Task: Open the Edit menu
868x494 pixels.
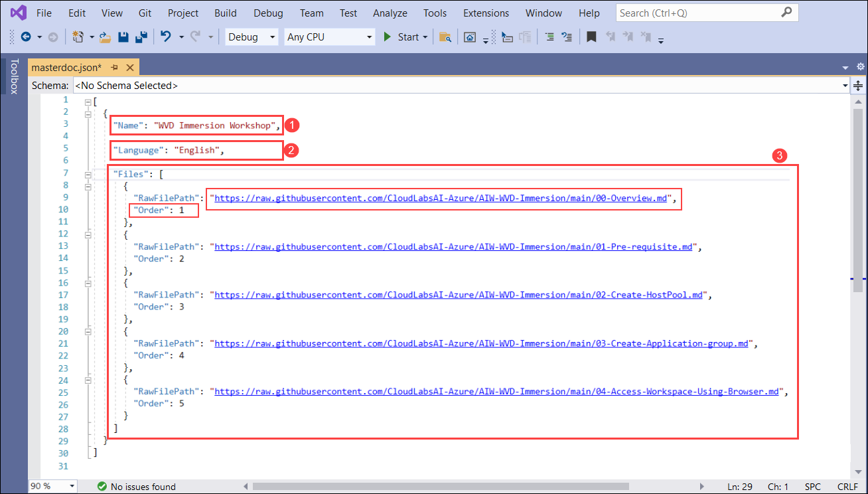Action: pyautogui.click(x=77, y=13)
